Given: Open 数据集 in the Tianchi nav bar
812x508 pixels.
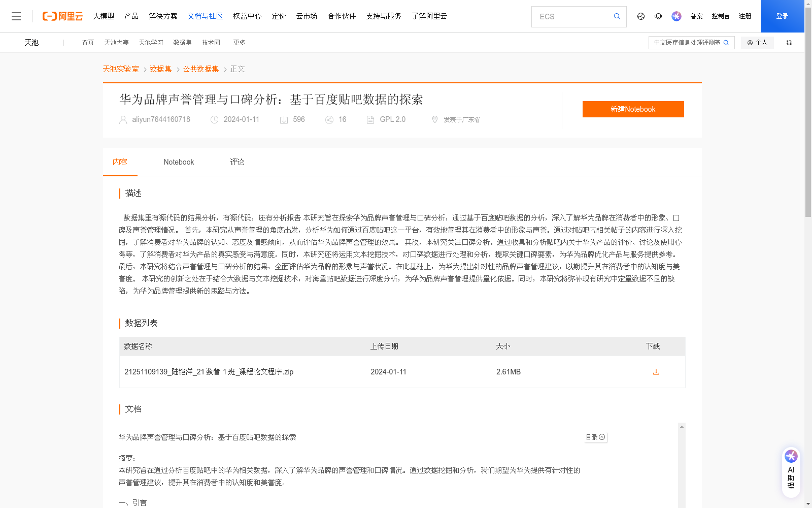Looking at the screenshot, I should [x=182, y=43].
